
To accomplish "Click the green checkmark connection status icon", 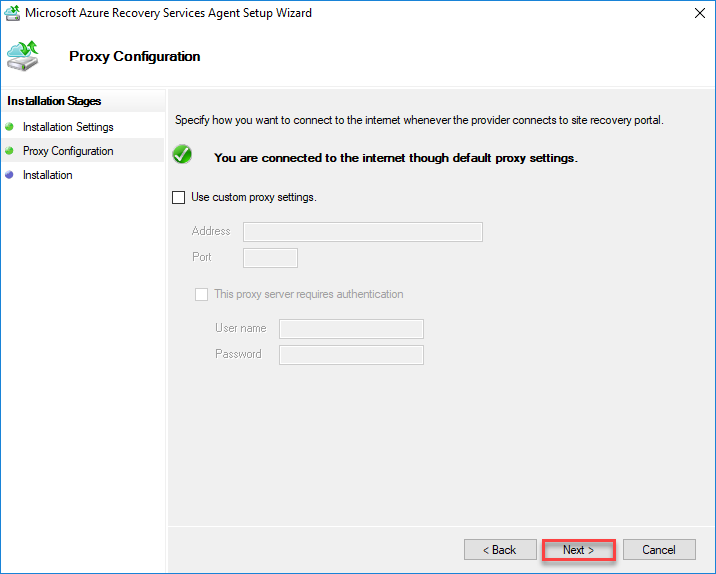I will 182,156.
